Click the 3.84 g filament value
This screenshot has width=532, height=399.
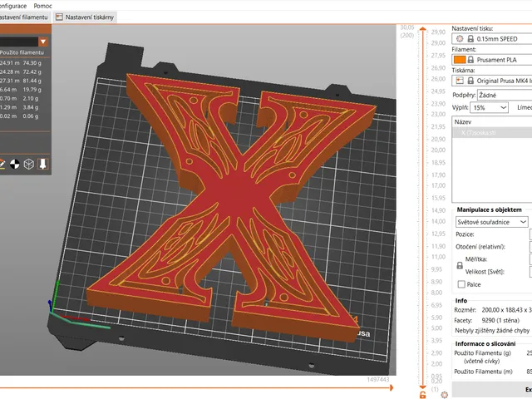(x=31, y=107)
